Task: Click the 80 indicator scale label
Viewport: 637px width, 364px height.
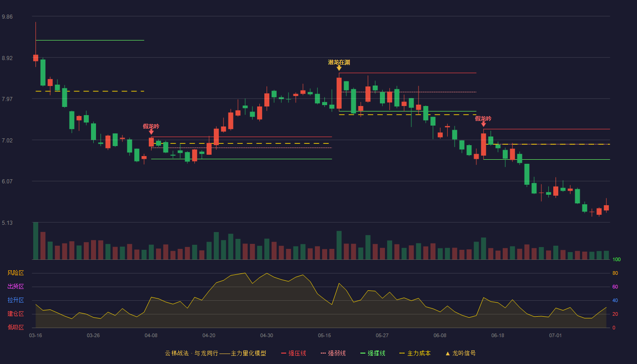Action: [615, 273]
